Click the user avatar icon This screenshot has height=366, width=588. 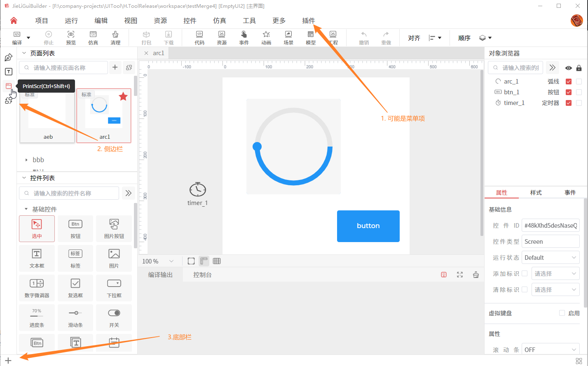point(576,21)
